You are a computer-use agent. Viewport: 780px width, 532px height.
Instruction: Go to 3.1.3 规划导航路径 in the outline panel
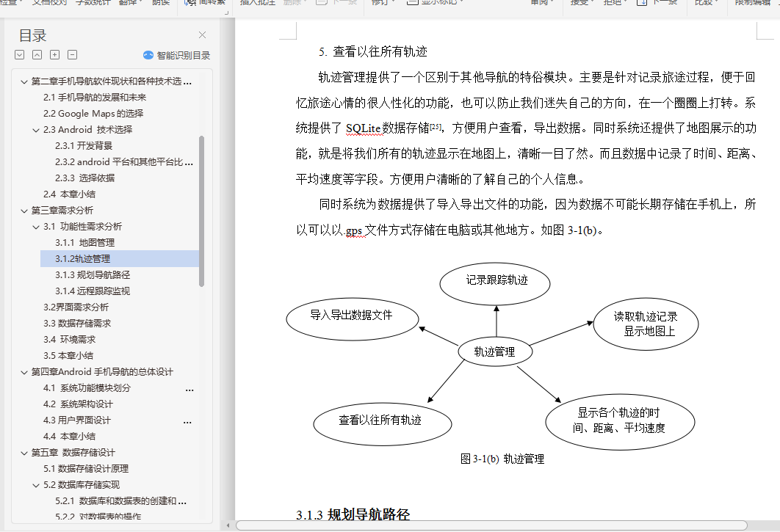point(93,275)
